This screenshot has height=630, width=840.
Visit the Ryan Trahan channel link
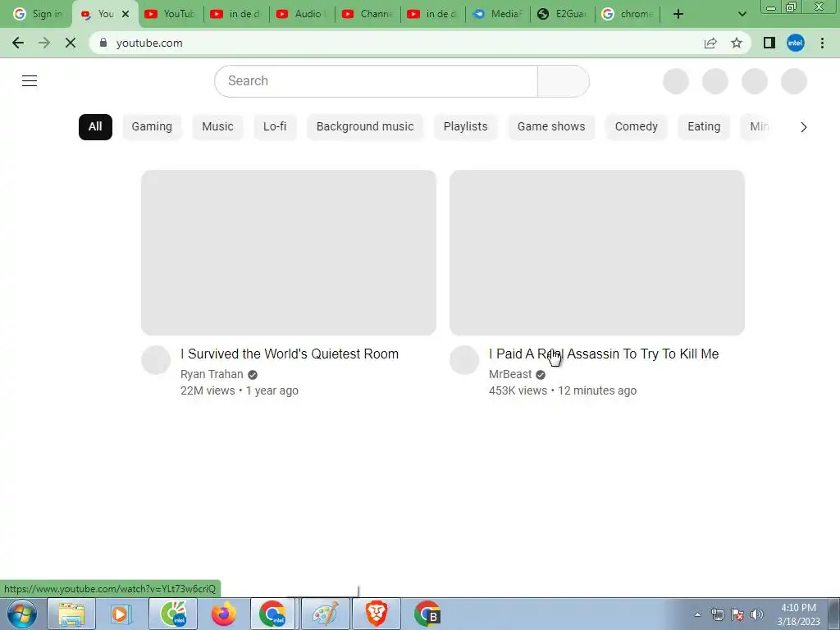(212, 374)
